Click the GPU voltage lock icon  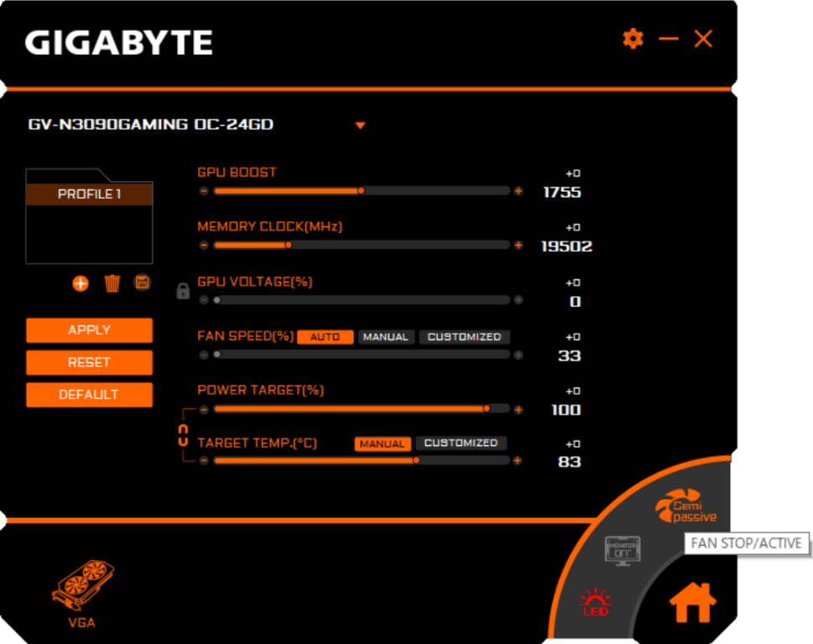point(183,291)
